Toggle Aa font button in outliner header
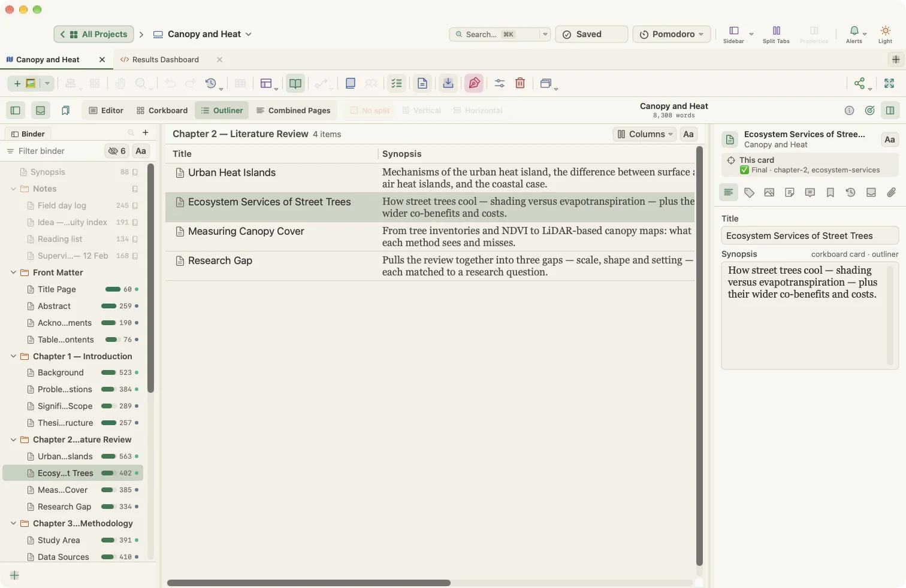Image resolution: width=906 pixels, height=588 pixels. 688,134
